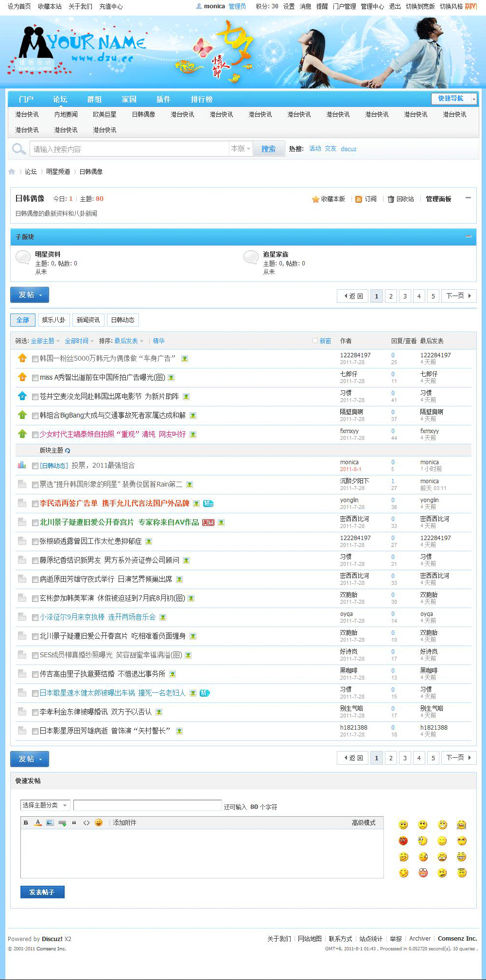
Task: Click the attachment icon after 韩国一粉丝5000万韩元 thread
Action: [185, 359]
